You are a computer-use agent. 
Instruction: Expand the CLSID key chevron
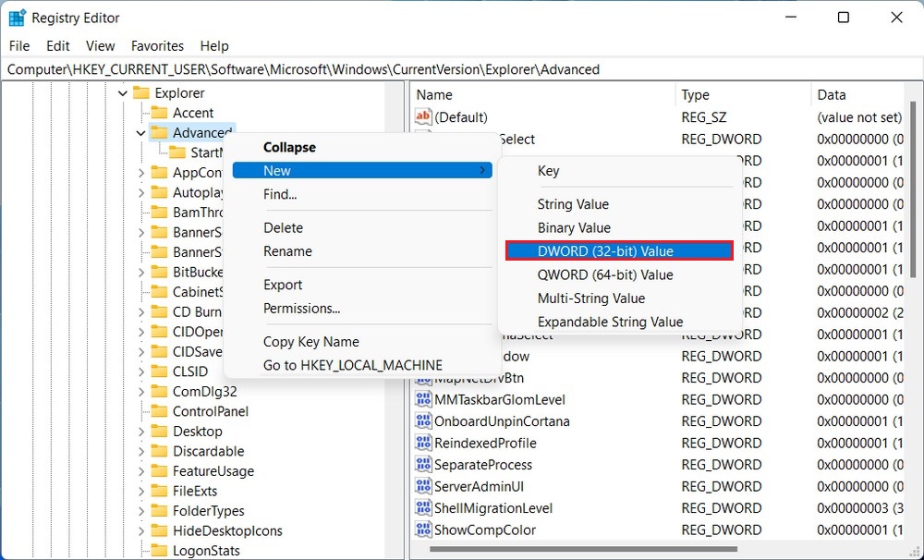[x=140, y=372]
